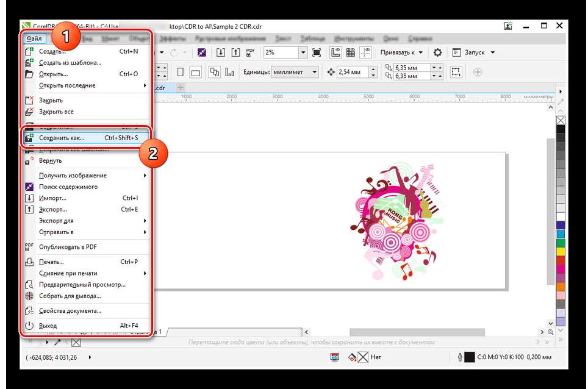The width and height of the screenshot is (588, 389).
Task: Open the Привязать к snap dropdown
Action: (402, 52)
